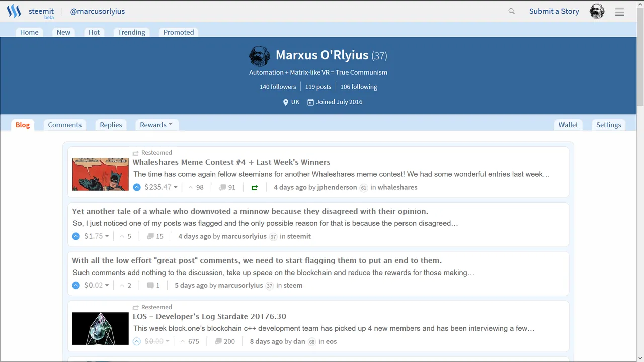The width and height of the screenshot is (644, 362).
Task: Click the user avatar in header
Action: (597, 11)
